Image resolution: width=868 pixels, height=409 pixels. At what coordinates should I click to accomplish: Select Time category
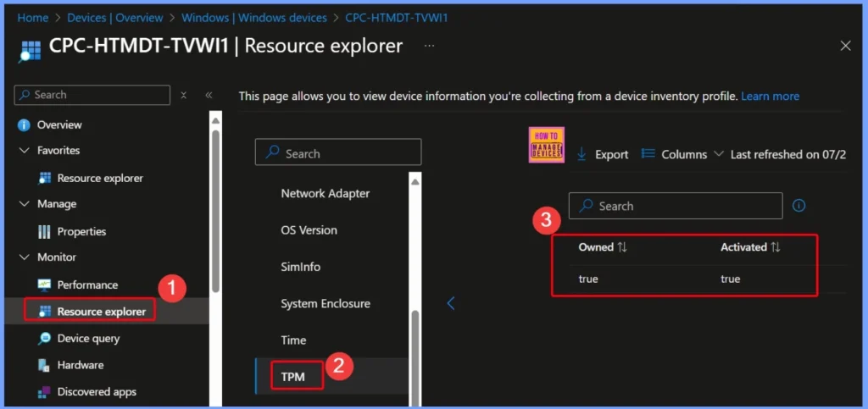coord(293,340)
